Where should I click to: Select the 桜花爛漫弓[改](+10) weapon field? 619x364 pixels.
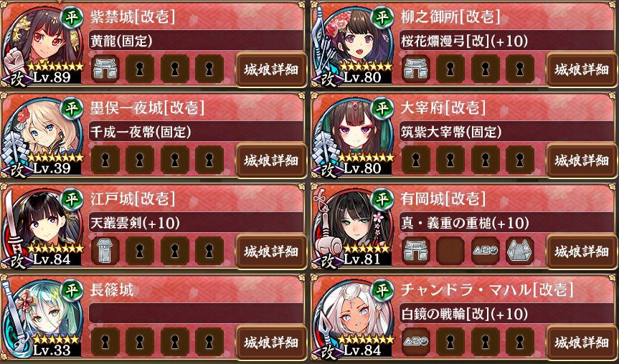507,41
